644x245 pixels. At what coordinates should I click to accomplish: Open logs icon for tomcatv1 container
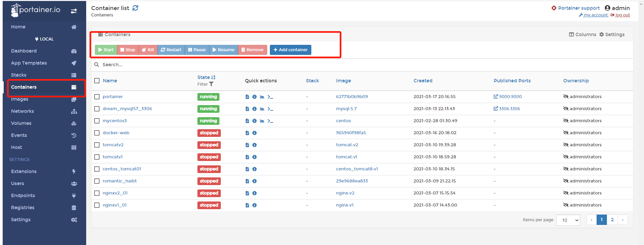click(247, 157)
